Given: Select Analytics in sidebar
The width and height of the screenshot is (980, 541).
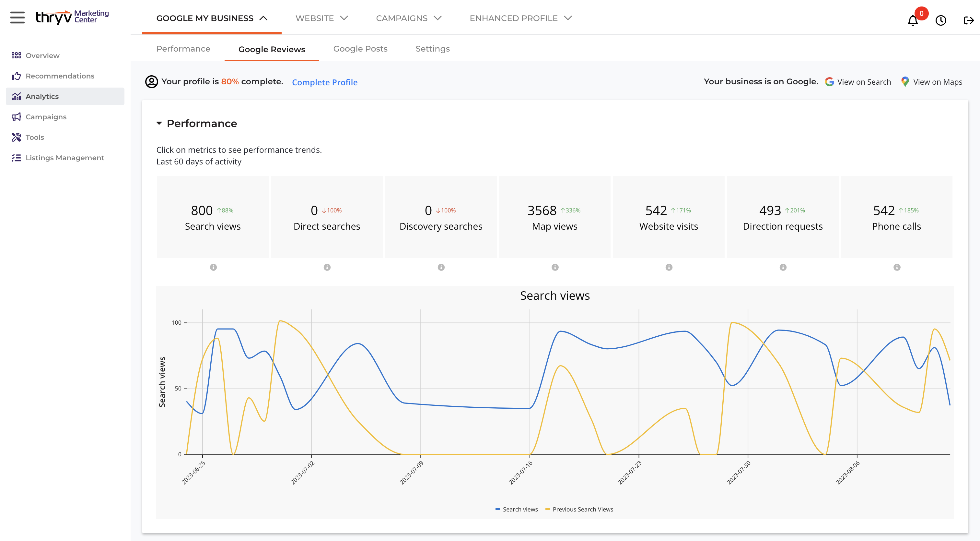Looking at the screenshot, I should (x=65, y=96).
